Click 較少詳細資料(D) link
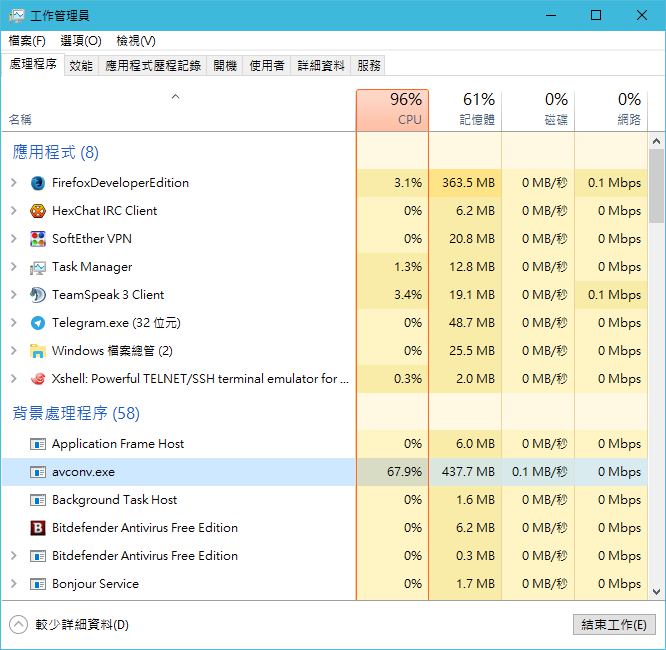 pos(82,625)
